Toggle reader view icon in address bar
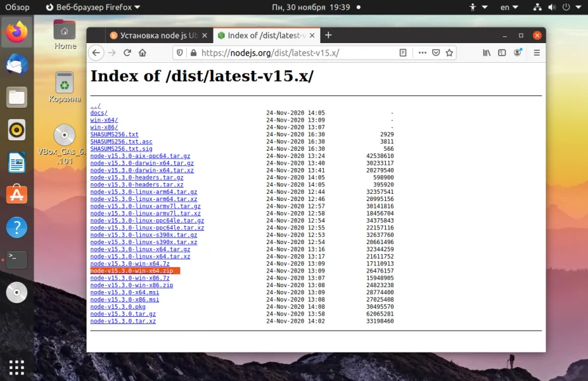The width and height of the screenshot is (588, 381). (x=403, y=53)
